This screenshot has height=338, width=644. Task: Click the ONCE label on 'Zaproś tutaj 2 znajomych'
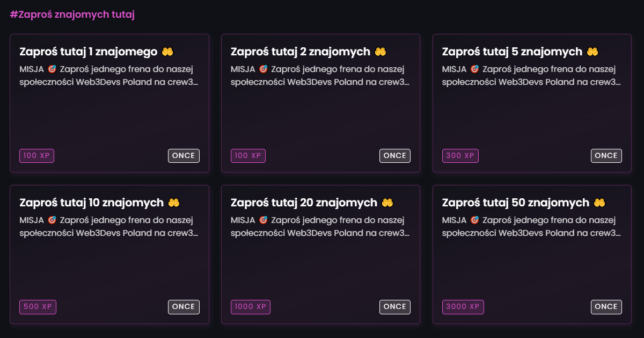[395, 155]
